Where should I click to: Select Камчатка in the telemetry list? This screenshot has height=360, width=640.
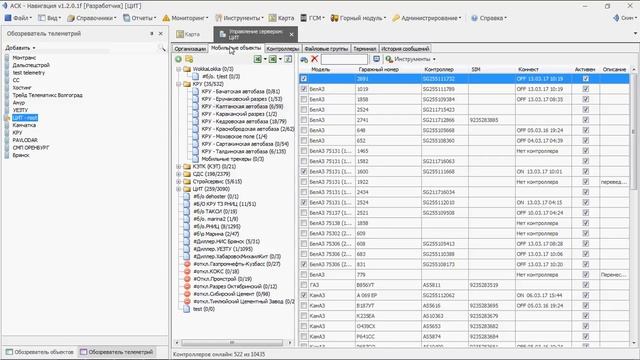coord(24,125)
